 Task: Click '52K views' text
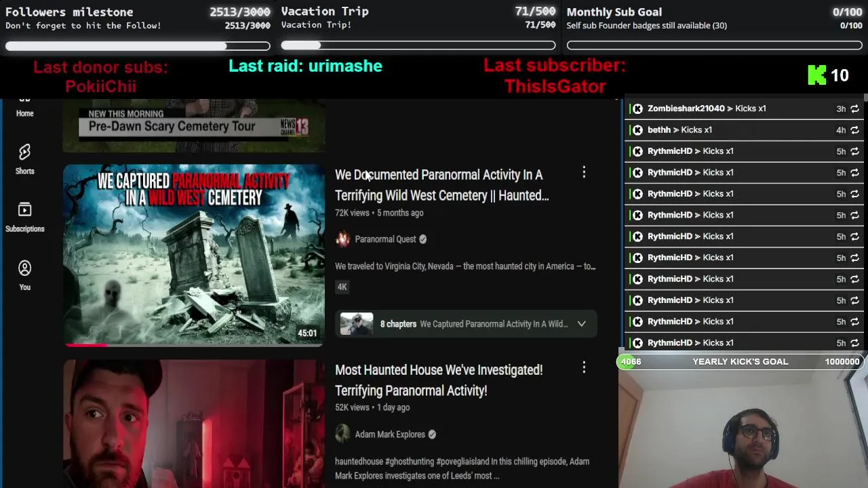pos(352,407)
